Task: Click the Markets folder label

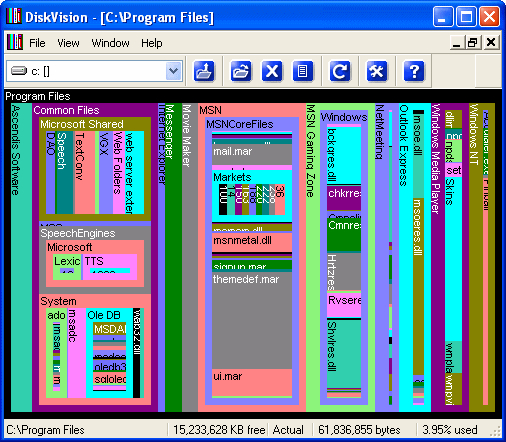Action: [x=232, y=177]
